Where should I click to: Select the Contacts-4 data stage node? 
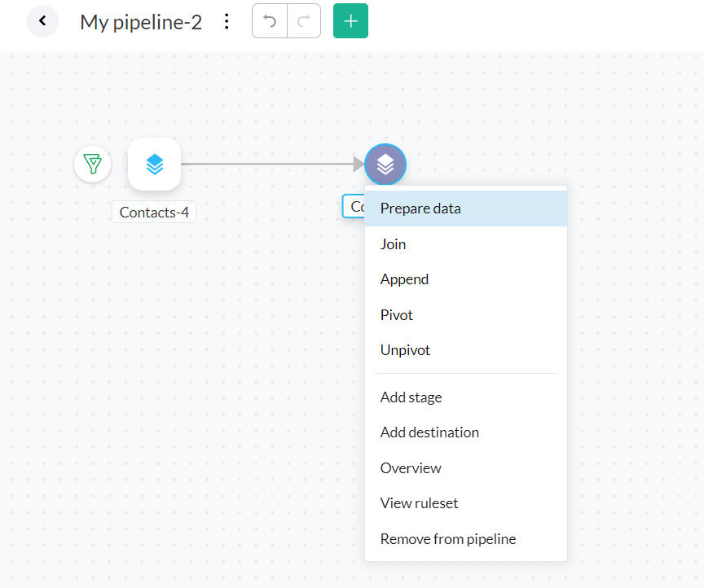(x=154, y=165)
